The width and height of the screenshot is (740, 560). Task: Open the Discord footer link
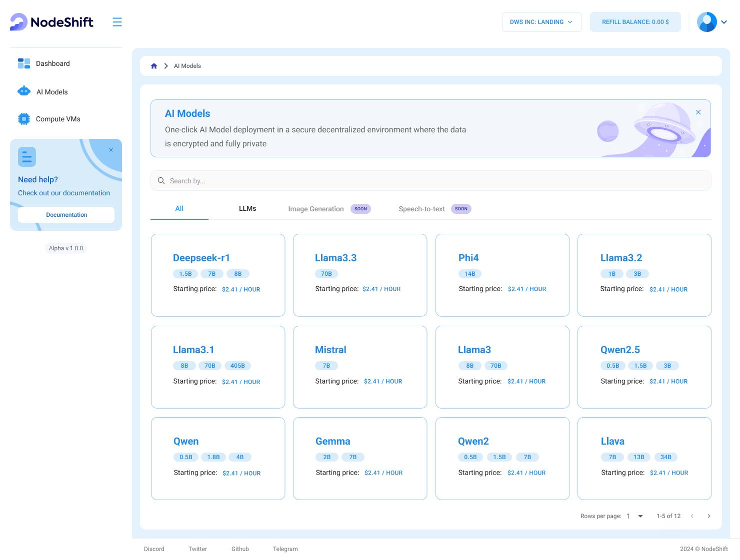coord(154,549)
